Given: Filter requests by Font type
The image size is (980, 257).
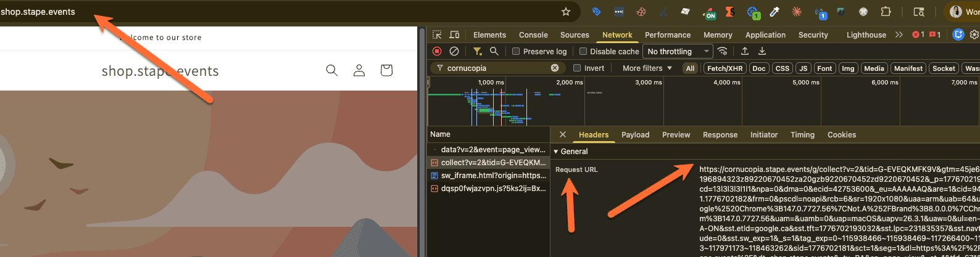Looking at the screenshot, I should click(824, 68).
